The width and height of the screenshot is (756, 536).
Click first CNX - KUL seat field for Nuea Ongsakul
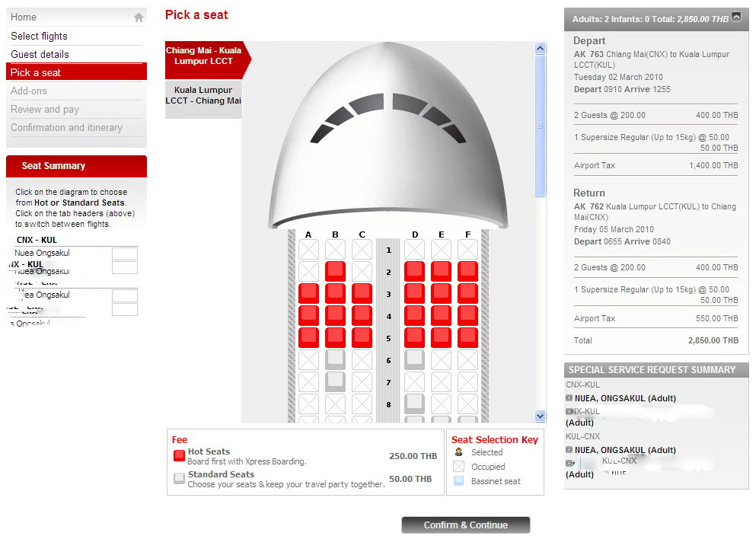coord(125,254)
